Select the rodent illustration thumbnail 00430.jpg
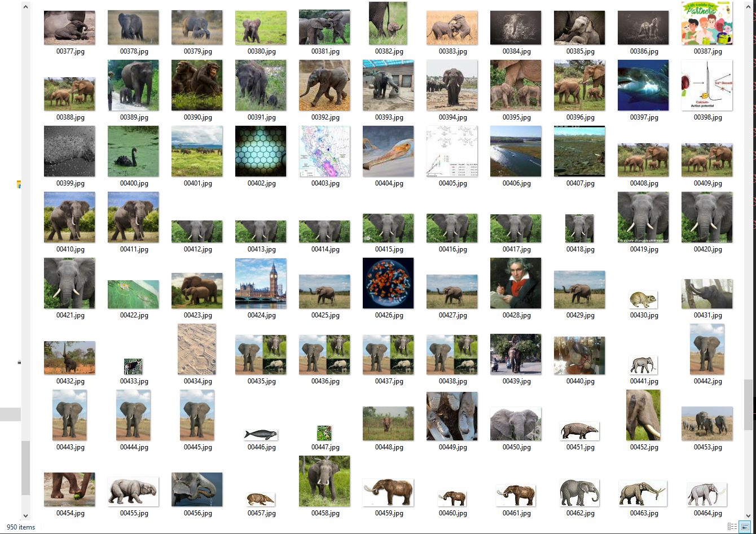Image resolution: width=756 pixels, height=534 pixels. [x=643, y=299]
